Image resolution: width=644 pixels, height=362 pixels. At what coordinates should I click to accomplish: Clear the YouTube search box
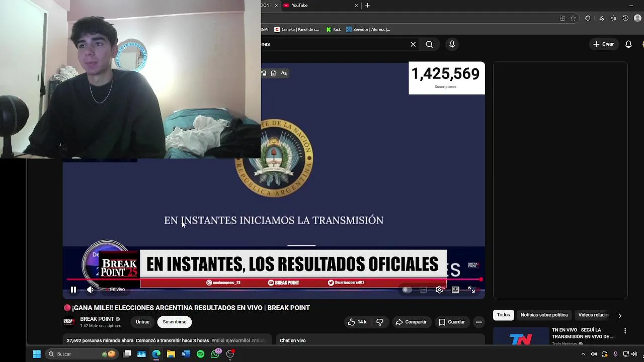pos(413,44)
